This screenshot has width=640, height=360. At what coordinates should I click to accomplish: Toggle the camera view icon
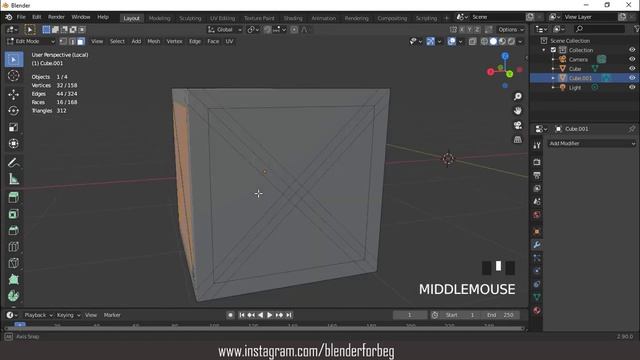(518, 125)
